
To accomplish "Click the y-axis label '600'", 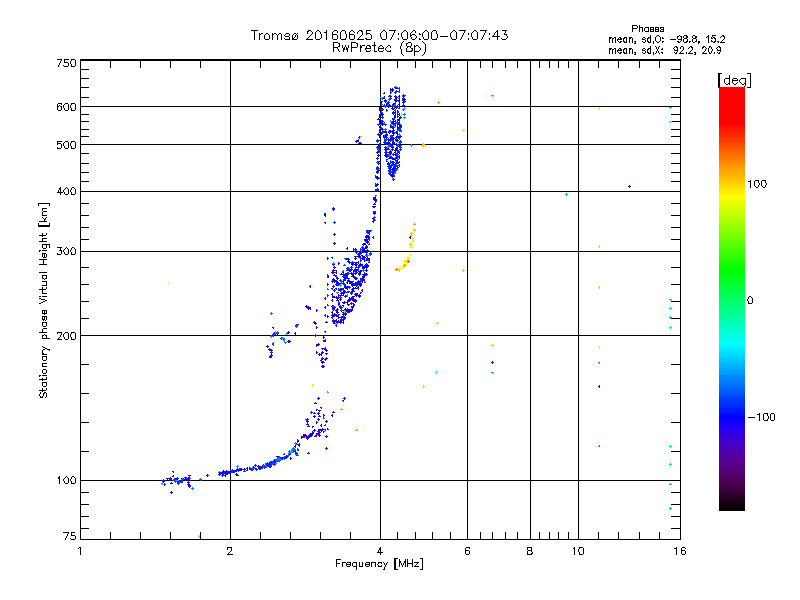I will coord(66,107).
